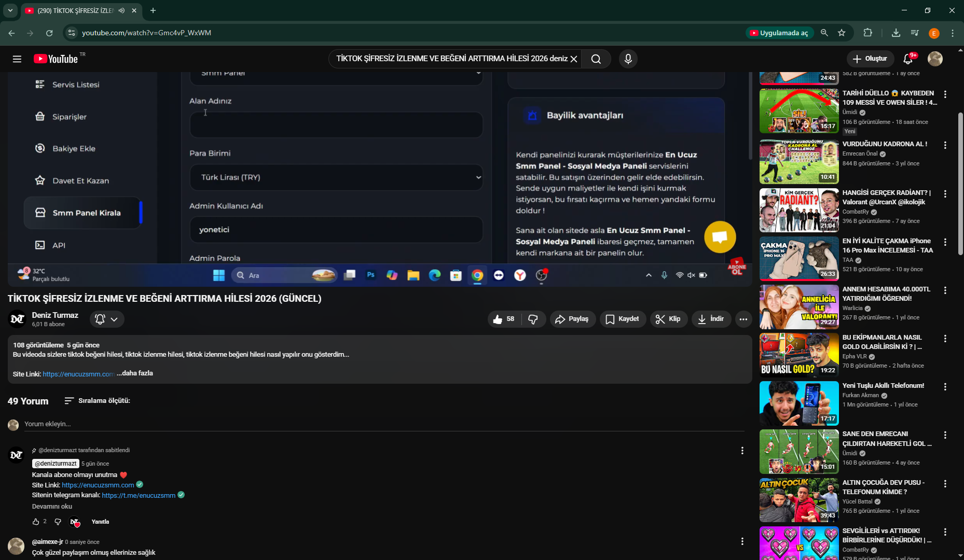
Task: Click the Yorum ekleyin comment field
Action: [384, 424]
